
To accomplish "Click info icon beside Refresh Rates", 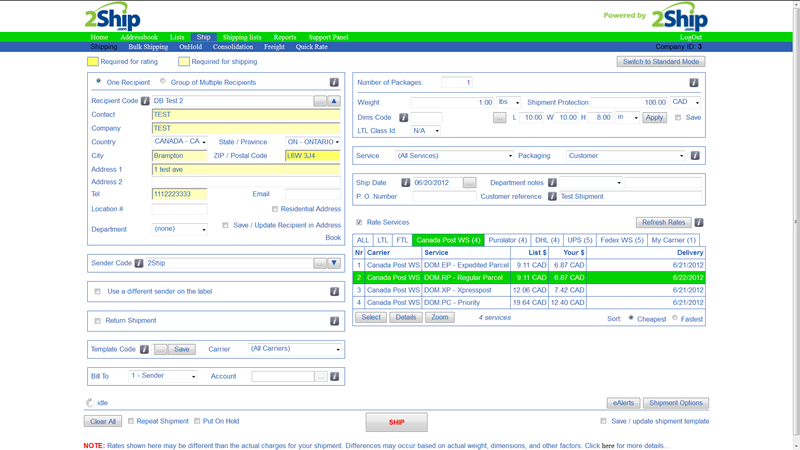I will click(699, 222).
